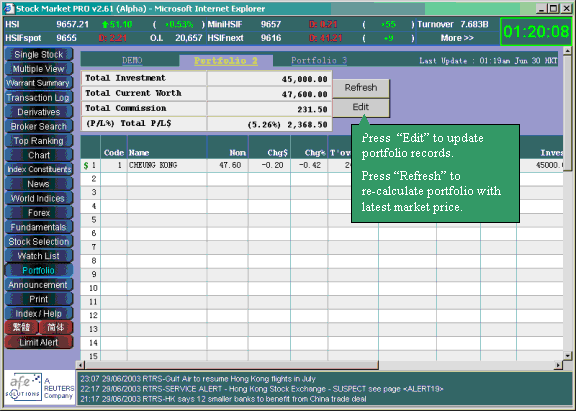Click the Edit button
Viewport: 576px width, 411px height.
tap(361, 107)
